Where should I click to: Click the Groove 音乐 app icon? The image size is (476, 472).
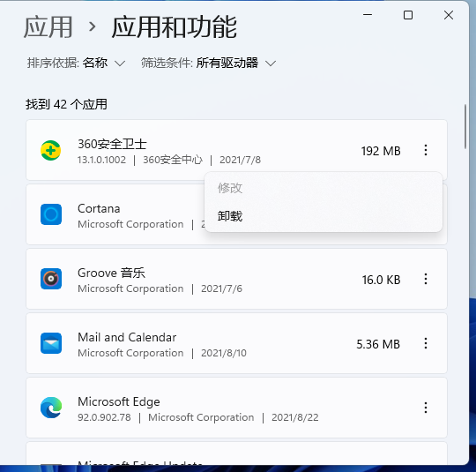pyautogui.click(x=51, y=279)
